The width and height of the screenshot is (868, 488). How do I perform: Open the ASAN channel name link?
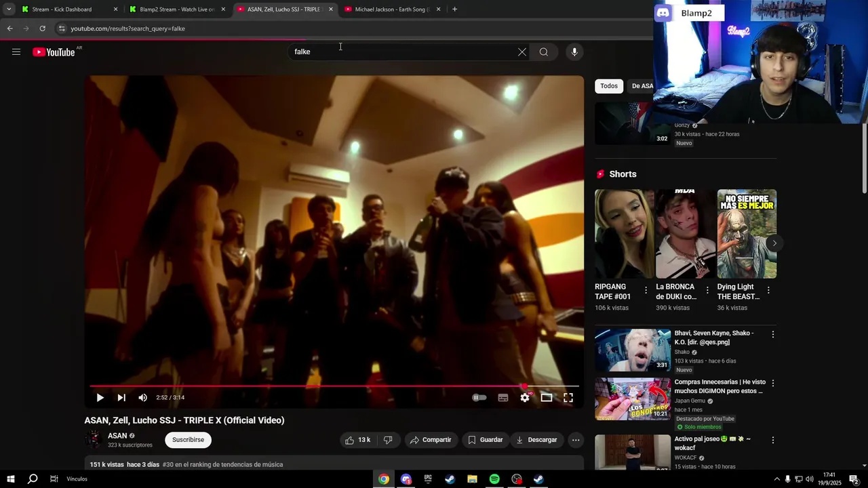pyautogui.click(x=117, y=436)
